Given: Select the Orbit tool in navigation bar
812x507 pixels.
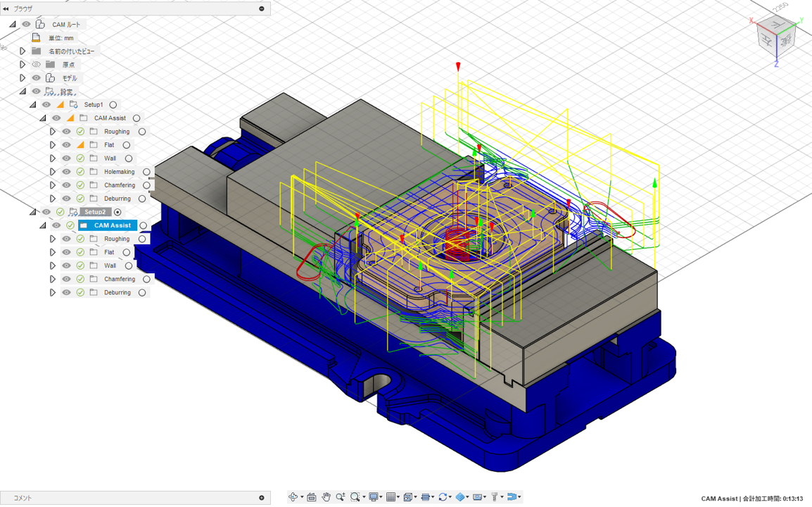Looking at the screenshot, I should 293,496.
